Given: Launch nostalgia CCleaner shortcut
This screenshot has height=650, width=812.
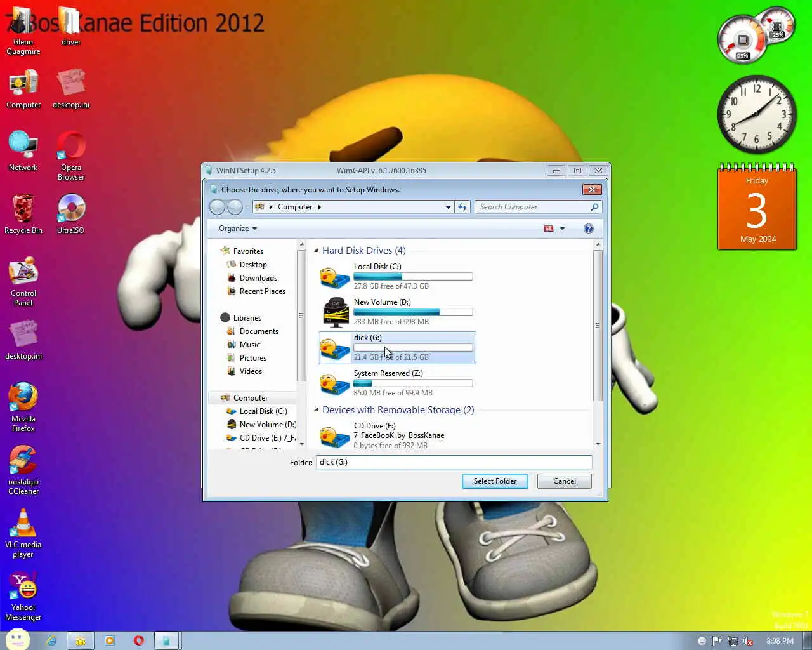Looking at the screenshot, I should coord(23,470).
